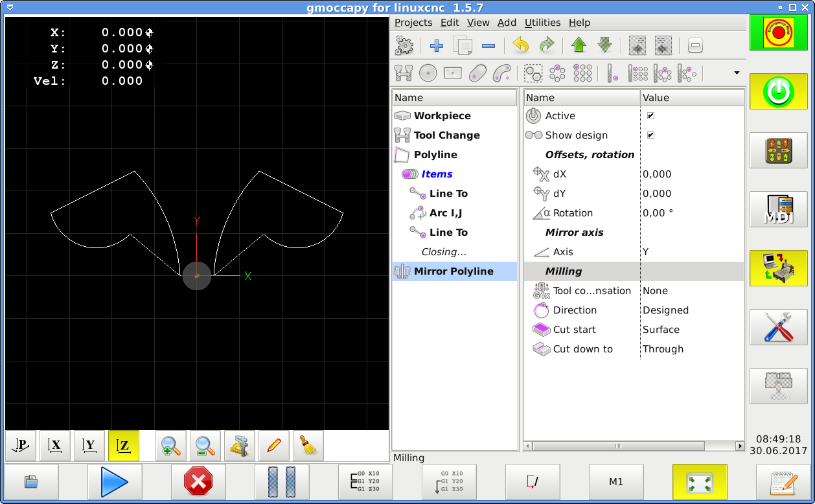This screenshot has height=504, width=815.
Task: Switch to manual jog mode button
Action: click(x=779, y=150)
